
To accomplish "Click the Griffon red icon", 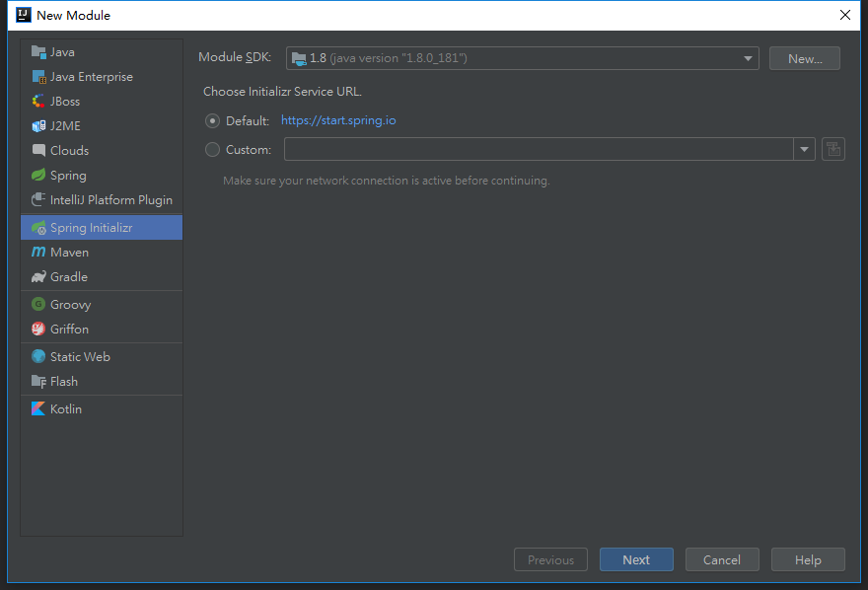I will tap(38, 329).
